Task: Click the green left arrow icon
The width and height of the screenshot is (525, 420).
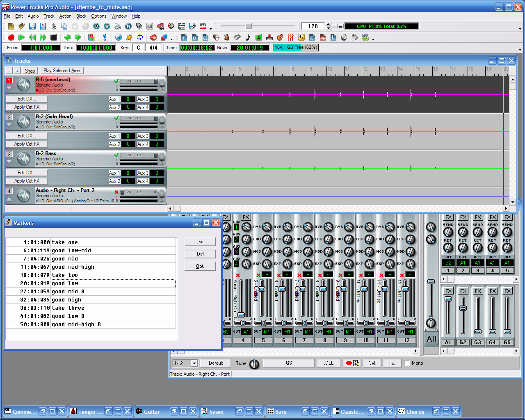Action: click(67, 37)
